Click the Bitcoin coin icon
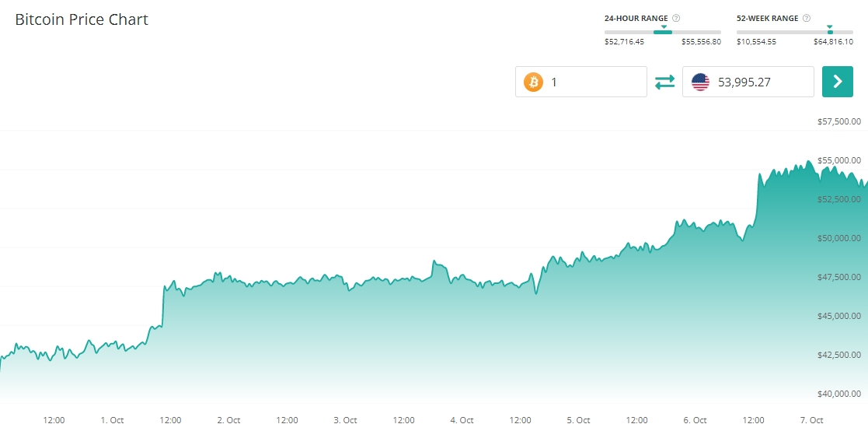The image size is (868, 431). pyautogui.click(x=533, y=82)
